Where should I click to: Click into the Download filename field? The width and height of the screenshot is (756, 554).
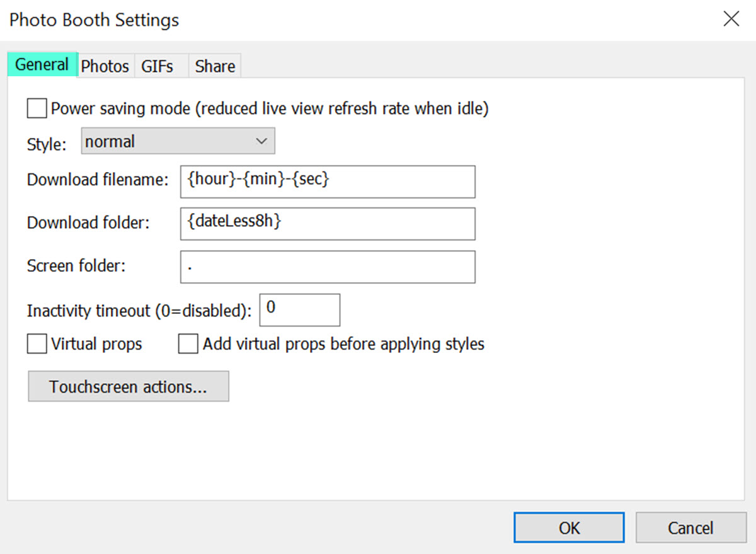327,182
